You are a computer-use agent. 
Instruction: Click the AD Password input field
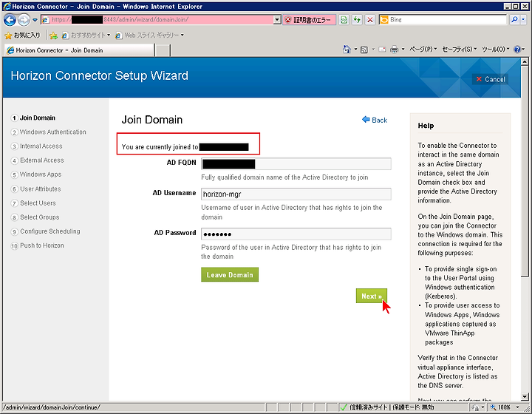point(296,234)
